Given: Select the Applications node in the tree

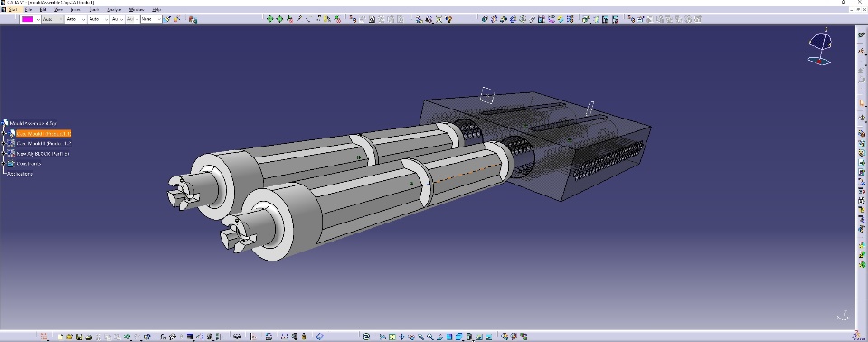Looking at the screenshot, I should tap(20, 174).
